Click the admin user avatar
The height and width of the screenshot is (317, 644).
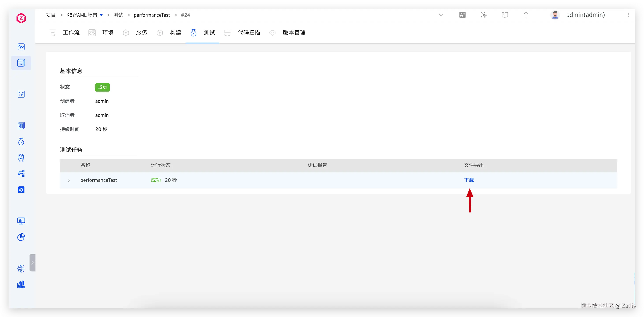(x=555, y=15)
